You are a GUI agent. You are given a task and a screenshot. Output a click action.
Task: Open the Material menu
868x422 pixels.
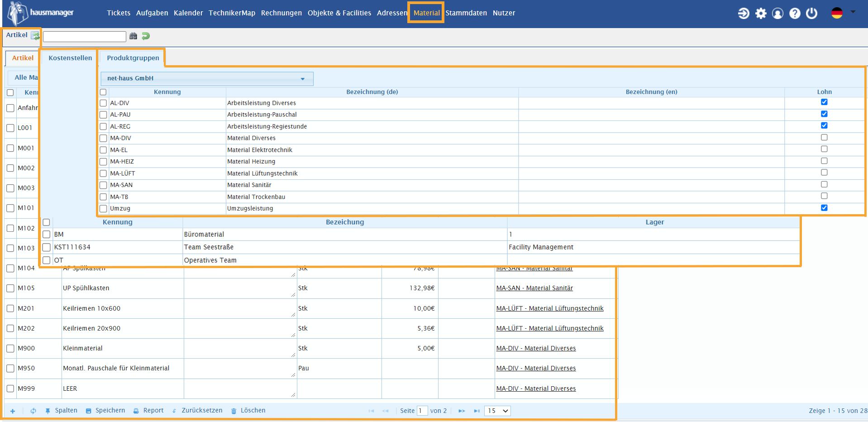(426, 13)
